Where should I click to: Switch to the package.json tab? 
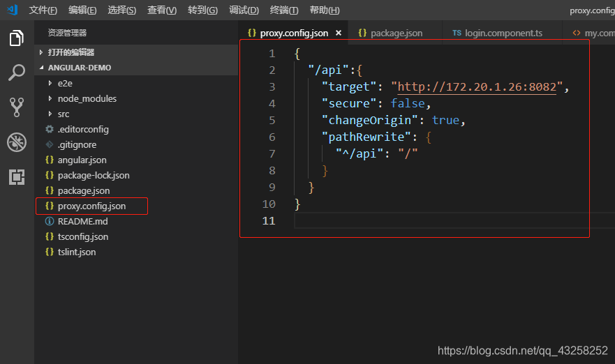(395, 33)
